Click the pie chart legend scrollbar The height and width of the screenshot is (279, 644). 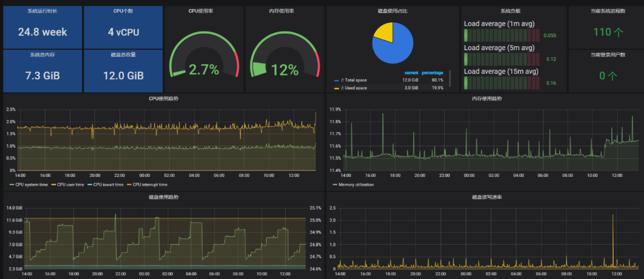pyautogui.click(x=450, y=78)
